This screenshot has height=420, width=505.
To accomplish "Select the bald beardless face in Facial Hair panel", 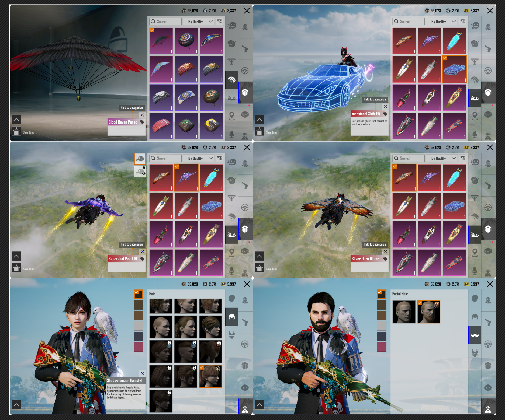I will point(404,312).
